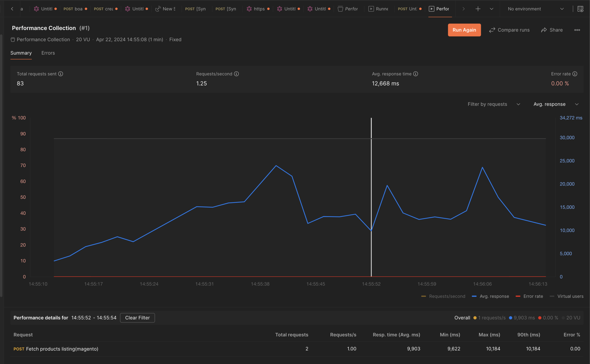
Task: Click the Error rate info icon
Action: [575, 74]
